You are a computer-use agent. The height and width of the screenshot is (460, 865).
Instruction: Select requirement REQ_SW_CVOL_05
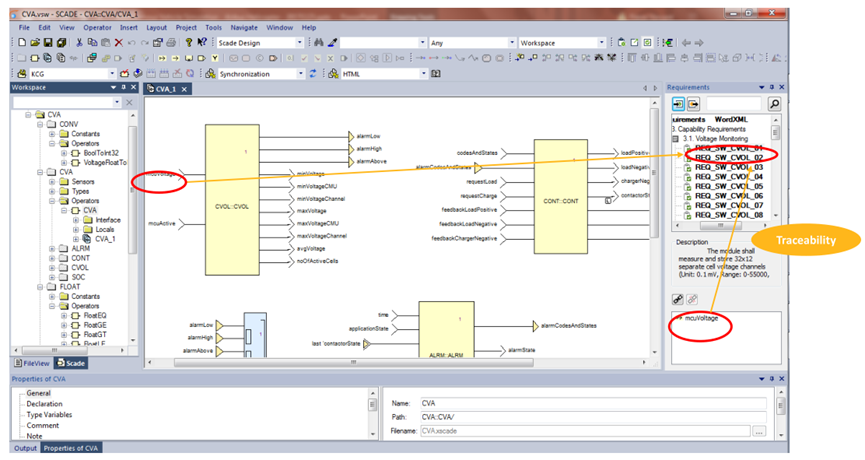(729, 186)
